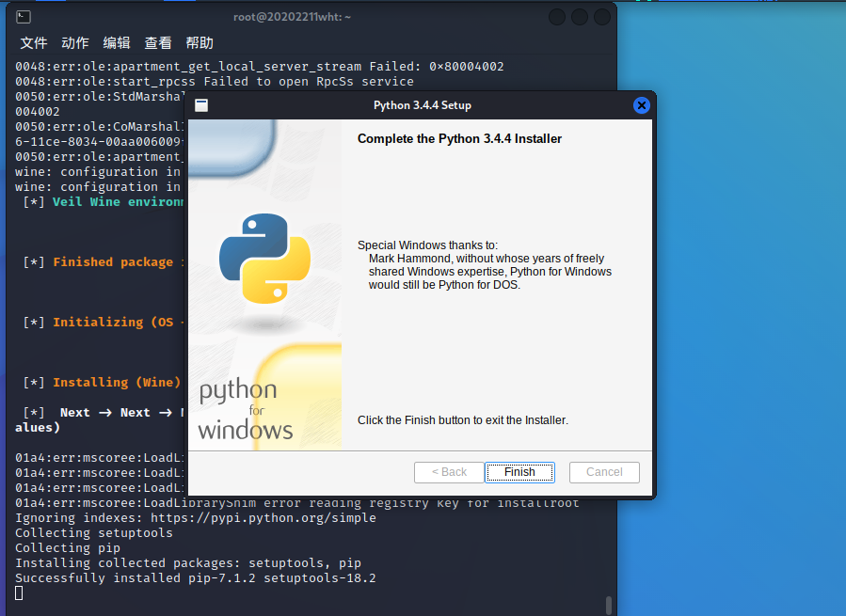This screenshot has height=616, width=846.
Task: Open the 帮助 menu in terminal
Action: coord(200,42)
